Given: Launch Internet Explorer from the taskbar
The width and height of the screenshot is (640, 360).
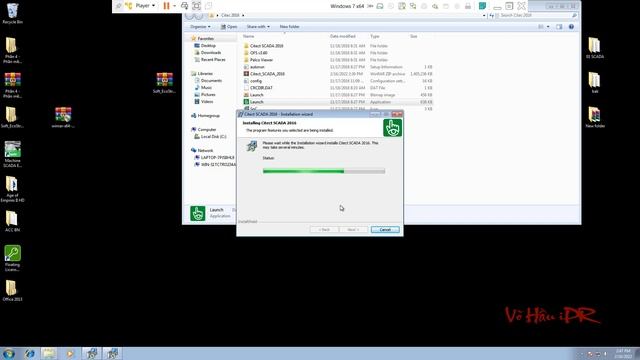Looking at the screenshot, I should 29,353.
